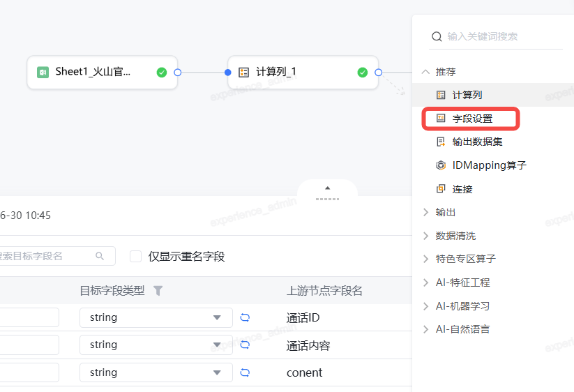
Task: Open the string type dropdown for 通话内容
Action: coord(156,345)
